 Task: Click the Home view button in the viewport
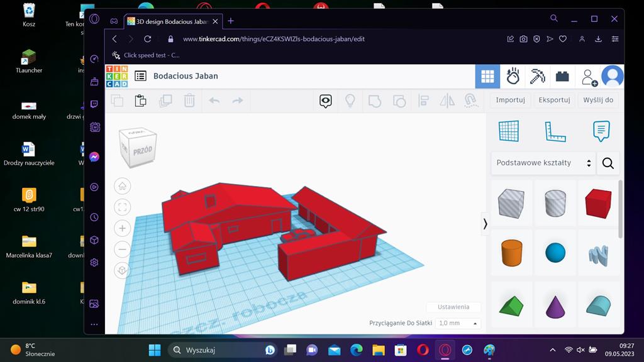click(x=123, y=186)
